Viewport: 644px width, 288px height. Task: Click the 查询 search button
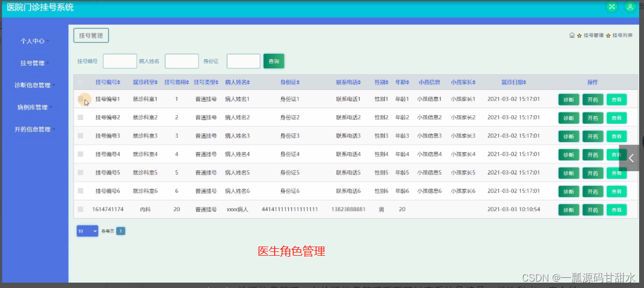click(274, 61)
